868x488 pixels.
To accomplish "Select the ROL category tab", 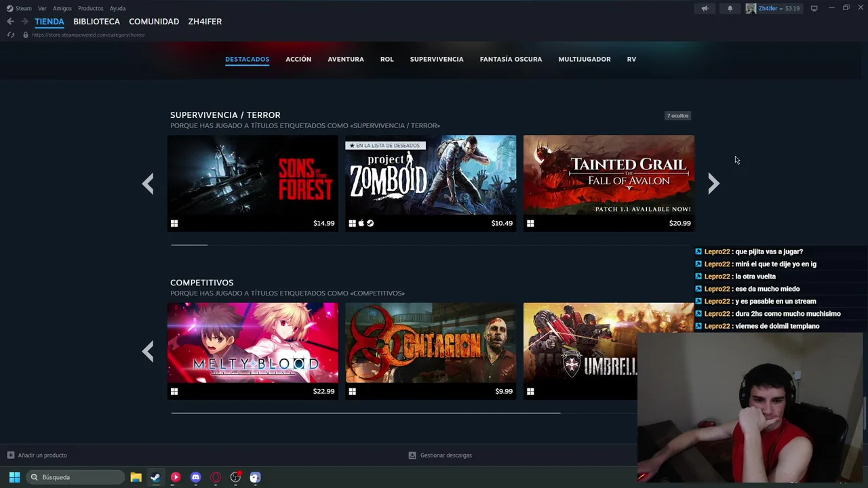I will pyautogui.click(x=387, y=59).
